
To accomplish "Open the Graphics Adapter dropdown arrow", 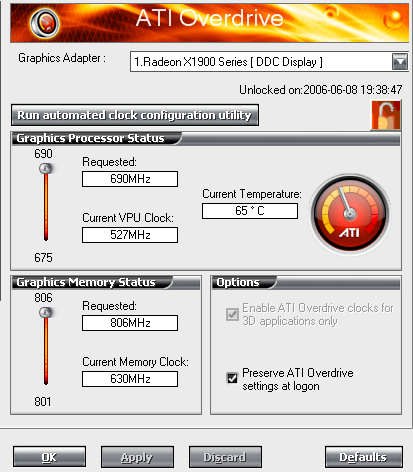I will point(400,62).
